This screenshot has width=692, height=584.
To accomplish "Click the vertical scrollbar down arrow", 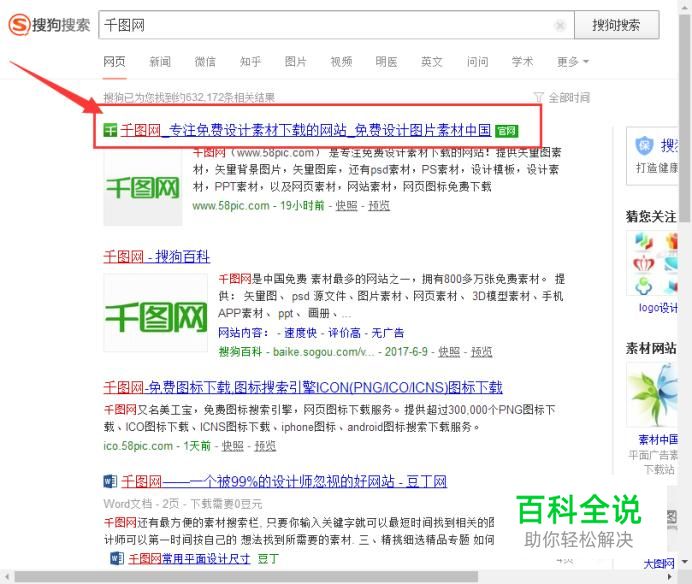I will tap(685, 562).
